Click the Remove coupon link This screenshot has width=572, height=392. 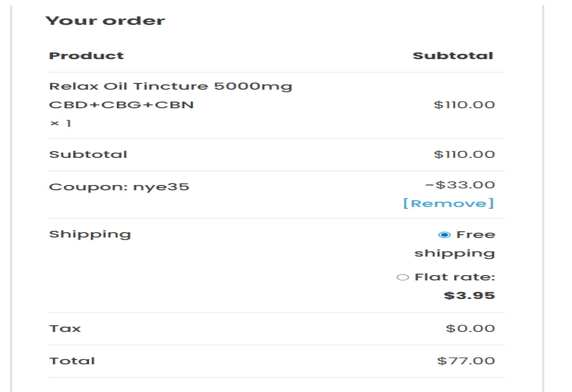[x=449, y=203]
